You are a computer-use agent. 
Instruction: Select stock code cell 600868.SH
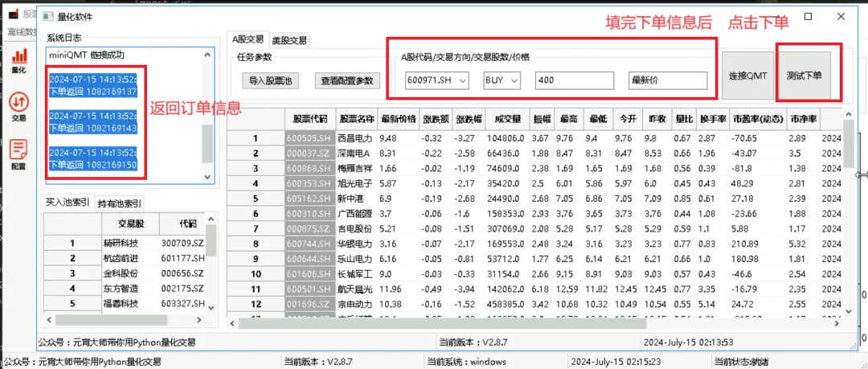click(x=310, y=168)
